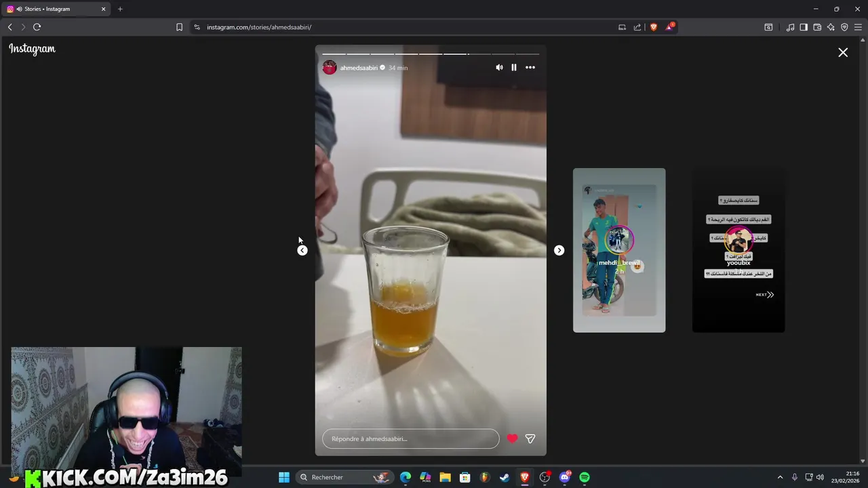
Task: Click ahmedsaabiri's profile avatar in story header
Action: 330,67
